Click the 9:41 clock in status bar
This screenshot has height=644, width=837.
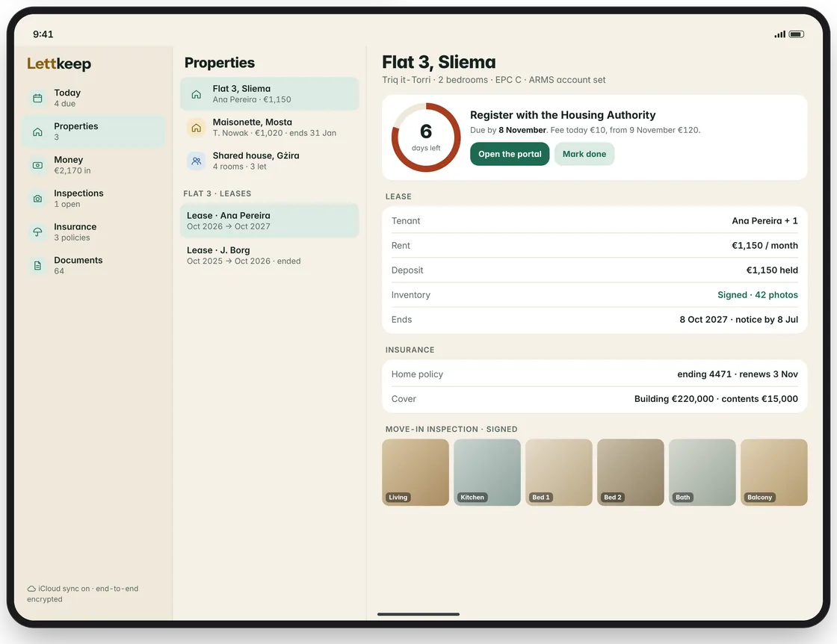click(43, 34)
